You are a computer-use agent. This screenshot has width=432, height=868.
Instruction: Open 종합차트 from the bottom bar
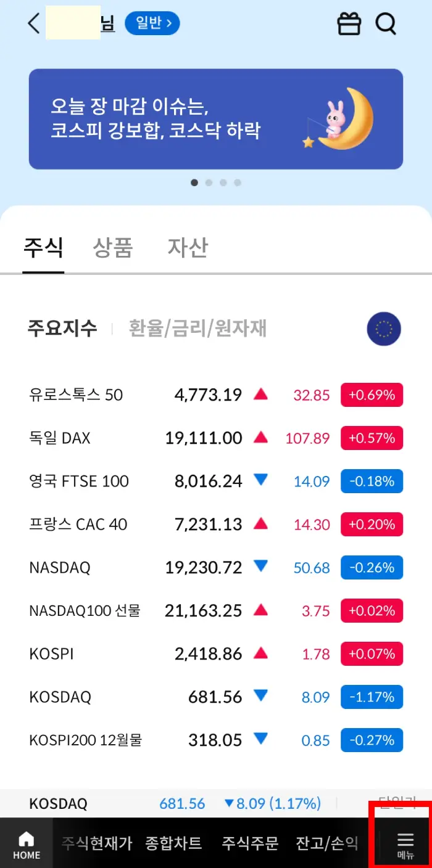(173, 843)
